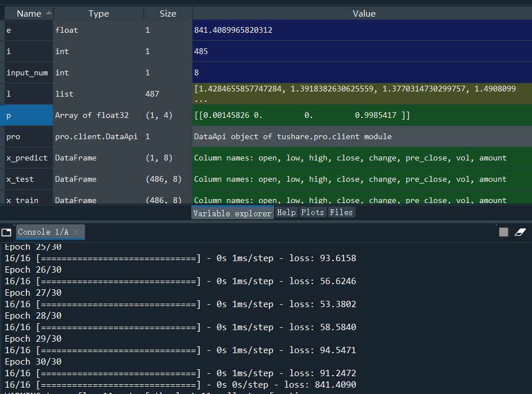The height and width of the screenshot is (394, 532).
Task: Sort variables by Value column header
Action: point(364,14)
